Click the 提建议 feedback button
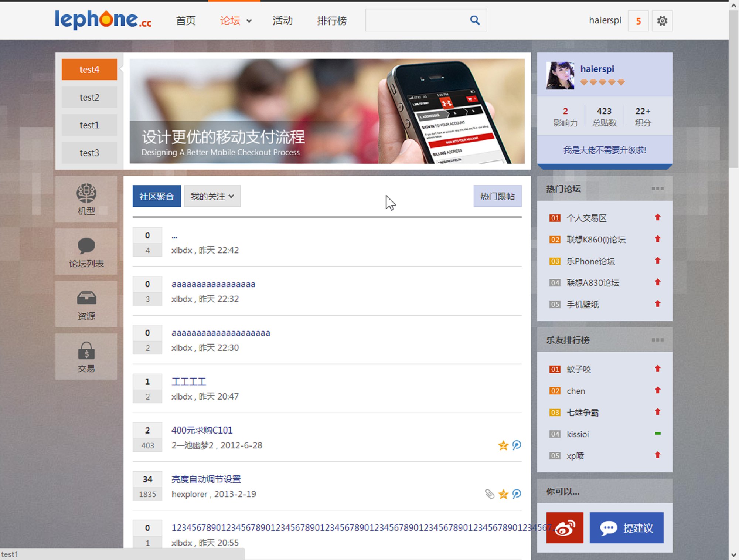 tap(626, 527)
